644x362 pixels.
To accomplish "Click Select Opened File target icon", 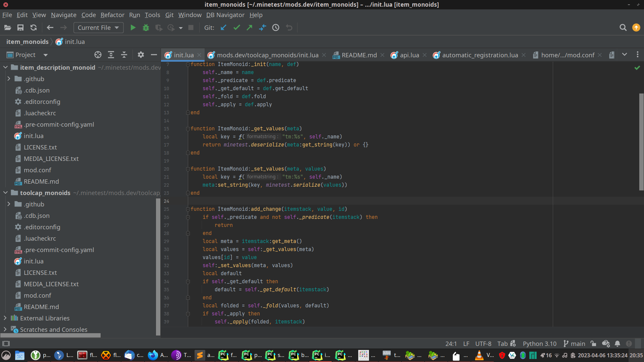I will (98, 55).
